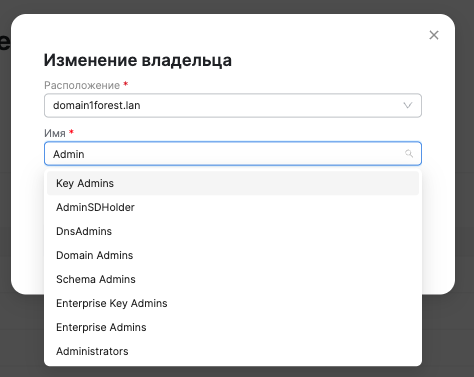Image resolution: width=474 pixels, height=377 pixels.
Task: Click the domain1forest.lan selected value
Action: click(x=97, y=105)
